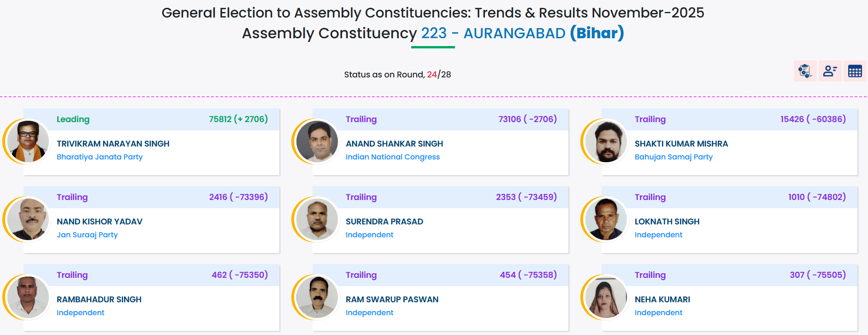Click the 75812 (+ 2706) vote count
Screen dimensions: 868x335
tap(238, 119)
